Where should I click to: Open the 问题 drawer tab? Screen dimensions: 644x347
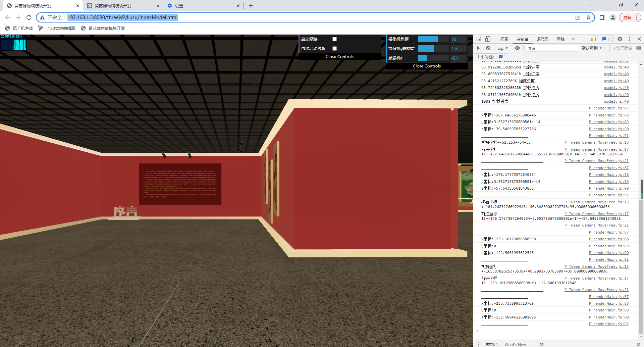(x=539, y=344)
